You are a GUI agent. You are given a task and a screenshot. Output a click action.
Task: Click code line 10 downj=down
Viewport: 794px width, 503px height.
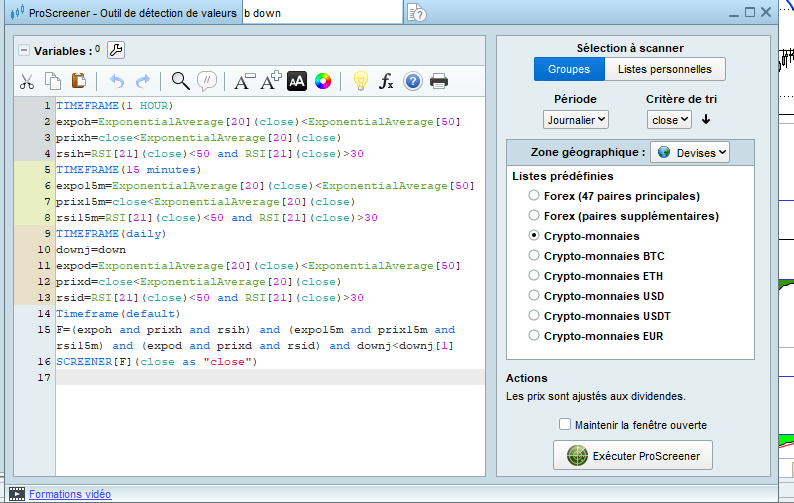point(91,250)
